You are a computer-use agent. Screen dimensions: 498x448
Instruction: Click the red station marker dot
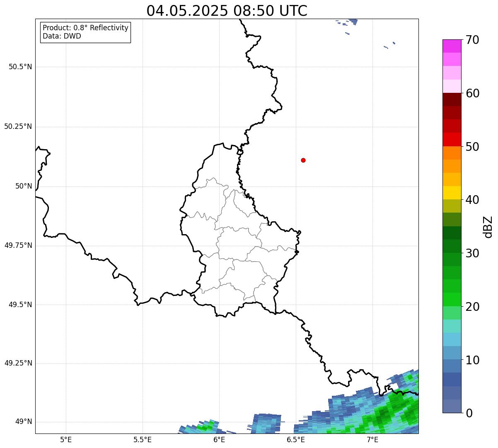tap(303, 160)
